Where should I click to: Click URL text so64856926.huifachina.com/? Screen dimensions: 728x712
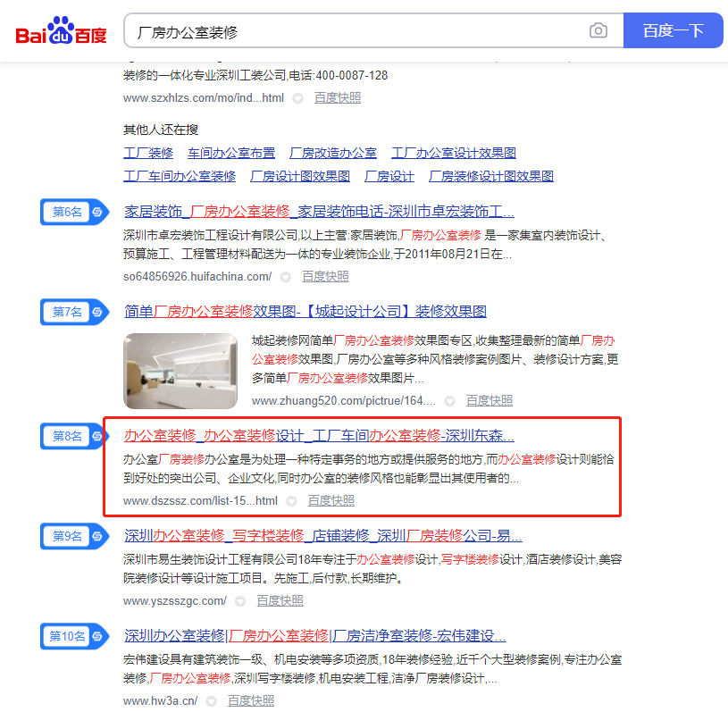197,277
